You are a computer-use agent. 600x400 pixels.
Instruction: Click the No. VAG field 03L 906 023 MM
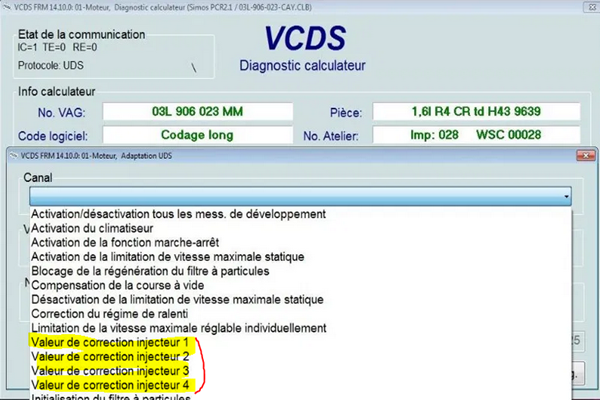coord(197,112)
